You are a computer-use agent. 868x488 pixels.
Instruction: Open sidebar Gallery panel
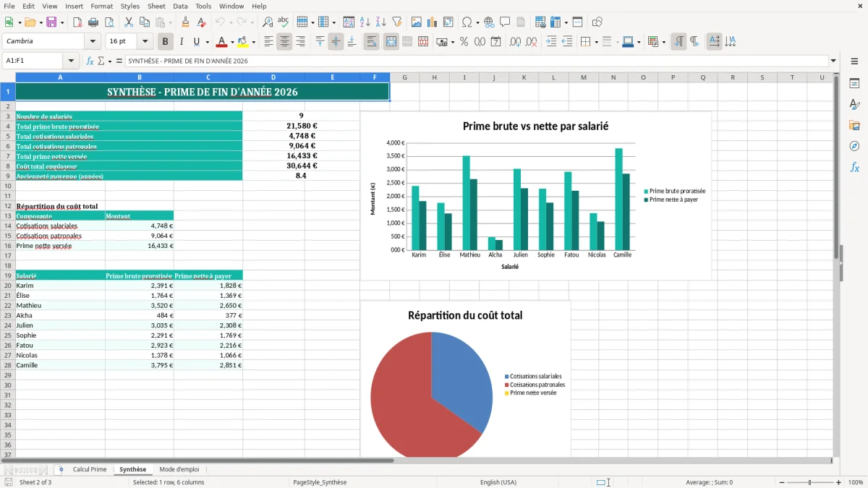[x=854, y=126]
